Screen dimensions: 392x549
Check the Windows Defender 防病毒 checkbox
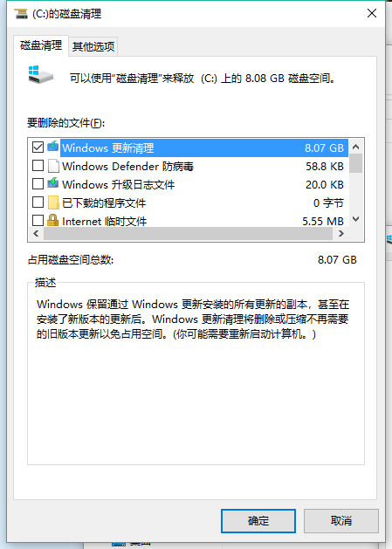pos(38,166)
